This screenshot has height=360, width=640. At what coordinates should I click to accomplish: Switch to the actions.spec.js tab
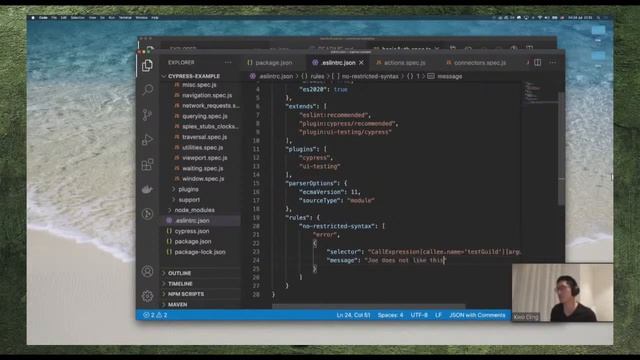pyautogui.click(x=401, y=63)
